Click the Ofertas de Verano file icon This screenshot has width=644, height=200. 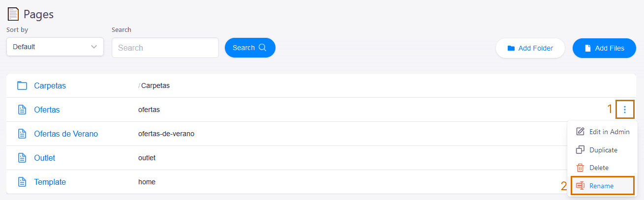[22, 134]
